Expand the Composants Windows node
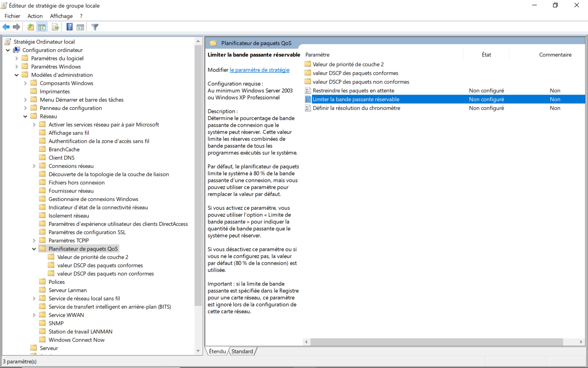The width and height of the screenshot is (588, 368). (25, 83)
